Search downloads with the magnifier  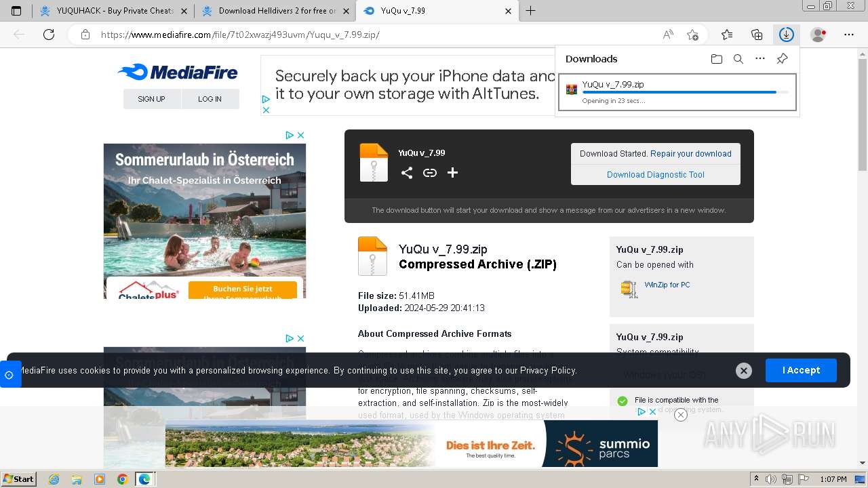click(x=738, y=59)
